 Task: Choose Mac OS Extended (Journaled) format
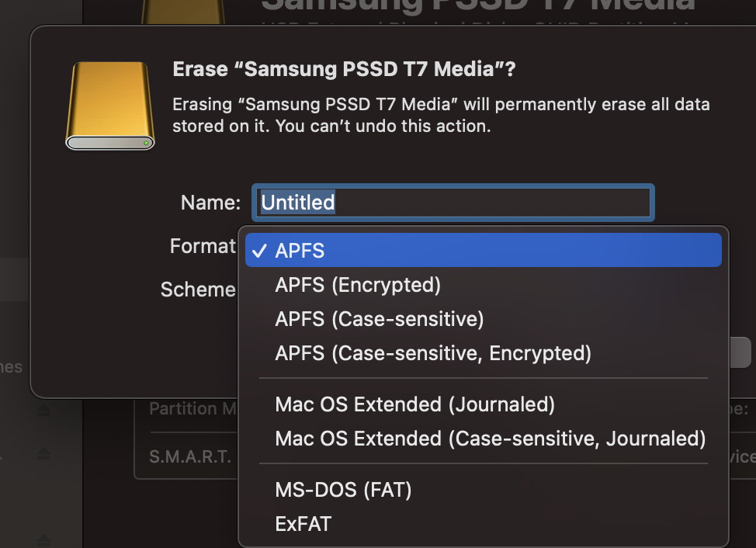point(414,404)
